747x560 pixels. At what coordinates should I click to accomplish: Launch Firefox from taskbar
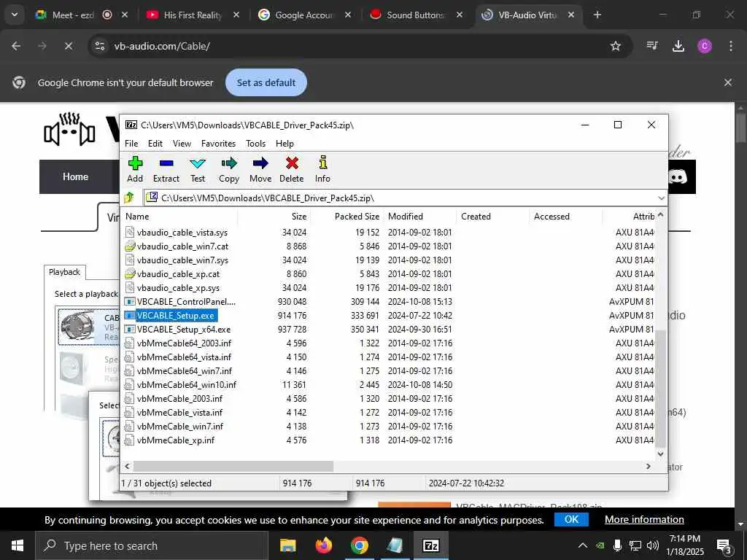click(323, 545)
